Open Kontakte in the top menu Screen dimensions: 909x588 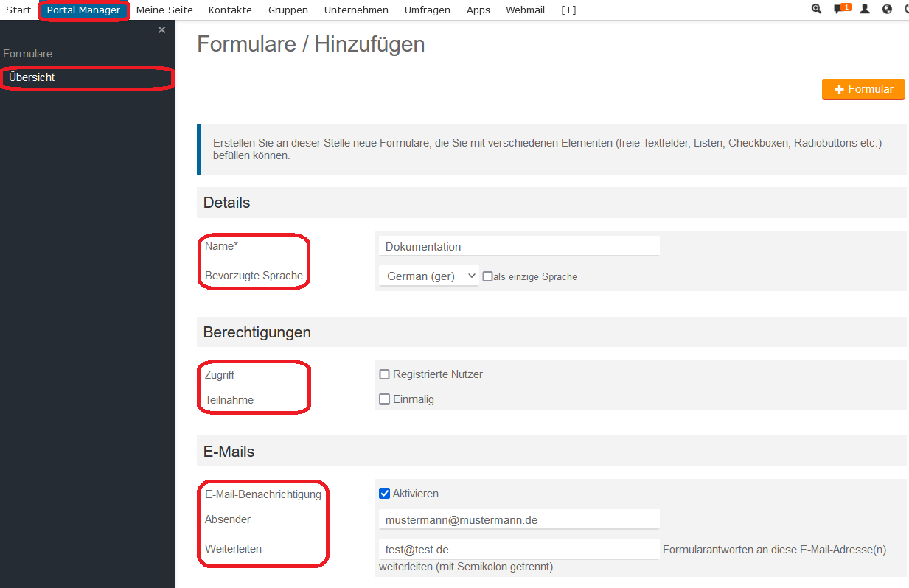[x=230, y=10]
